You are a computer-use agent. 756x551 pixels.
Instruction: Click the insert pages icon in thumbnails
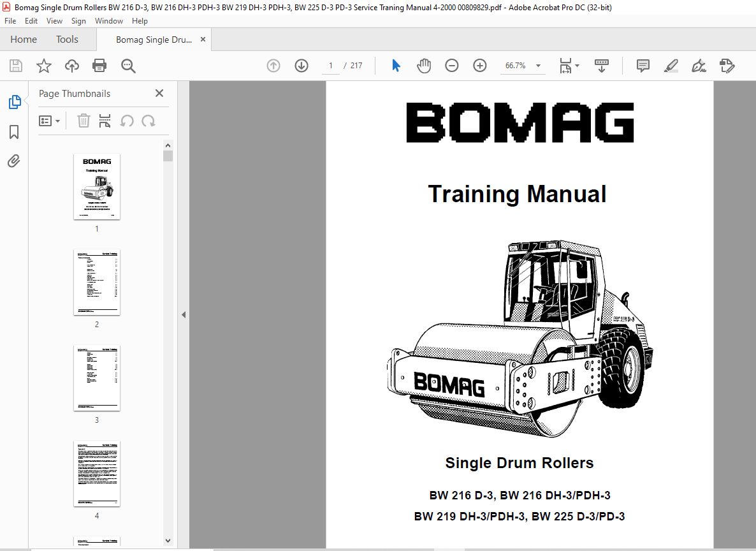(x=105, y=121)
